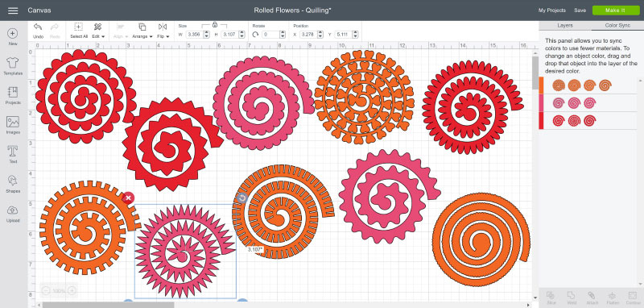
Task: Switch to the Color Sync tab
Action: tap(617, 26)
